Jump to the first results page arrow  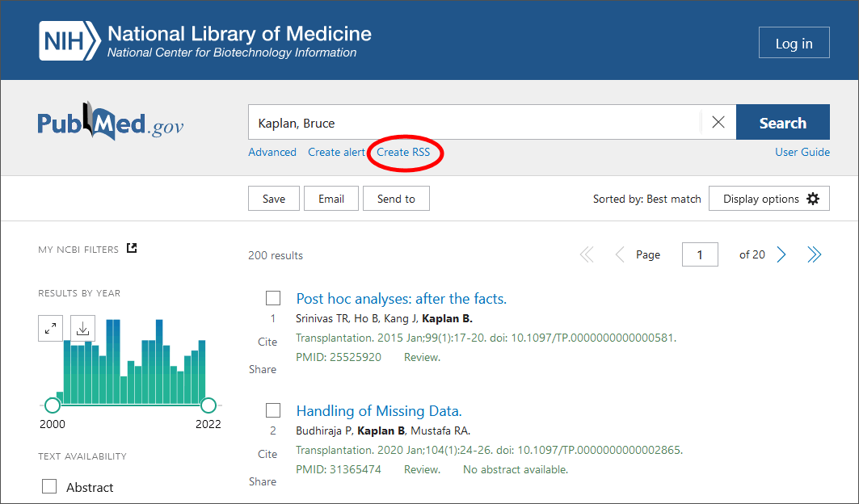click(x=587, y=254)
